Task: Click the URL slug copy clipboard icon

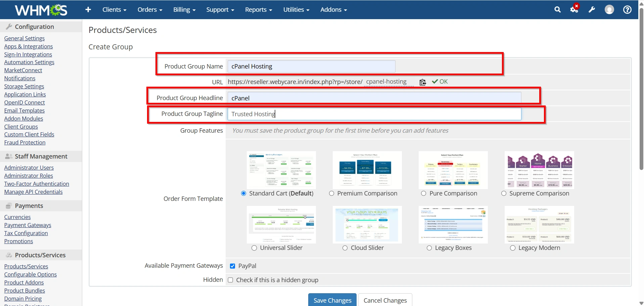Action: point(423,82)
